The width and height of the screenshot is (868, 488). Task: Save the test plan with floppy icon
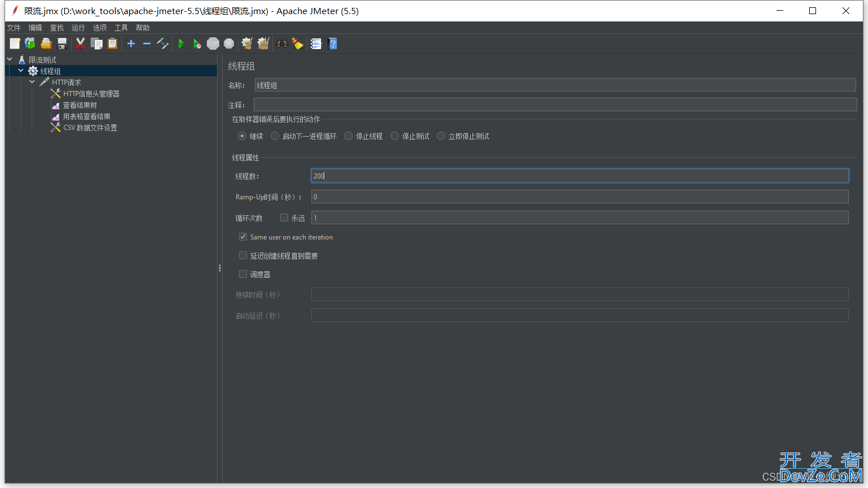click(62, 43)
